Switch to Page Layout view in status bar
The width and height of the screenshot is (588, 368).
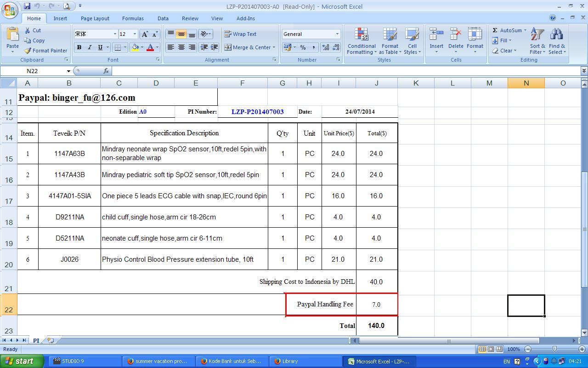pyautogui.click(x=491, y=350)
